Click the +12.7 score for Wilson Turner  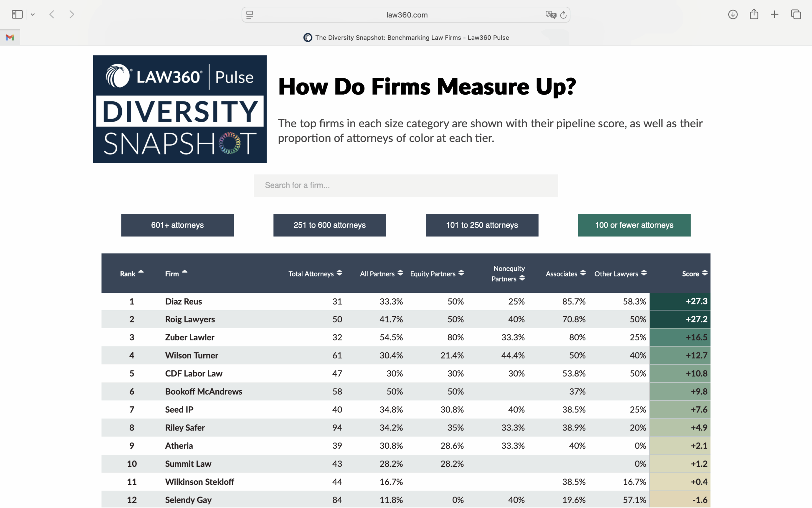coord(680,356)
